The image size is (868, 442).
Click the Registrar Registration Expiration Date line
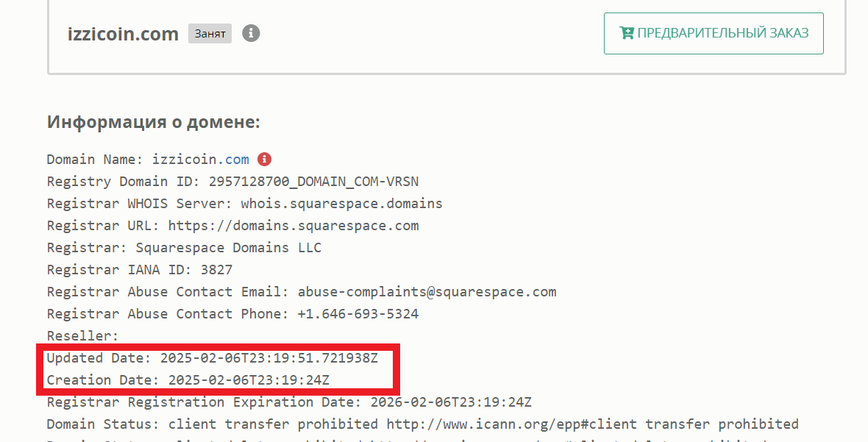click(289, 402)
